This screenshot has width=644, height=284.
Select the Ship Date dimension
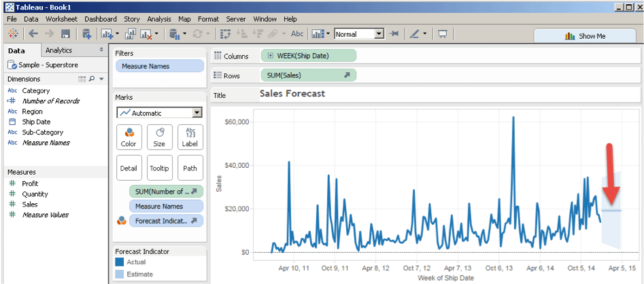point(36,122)
